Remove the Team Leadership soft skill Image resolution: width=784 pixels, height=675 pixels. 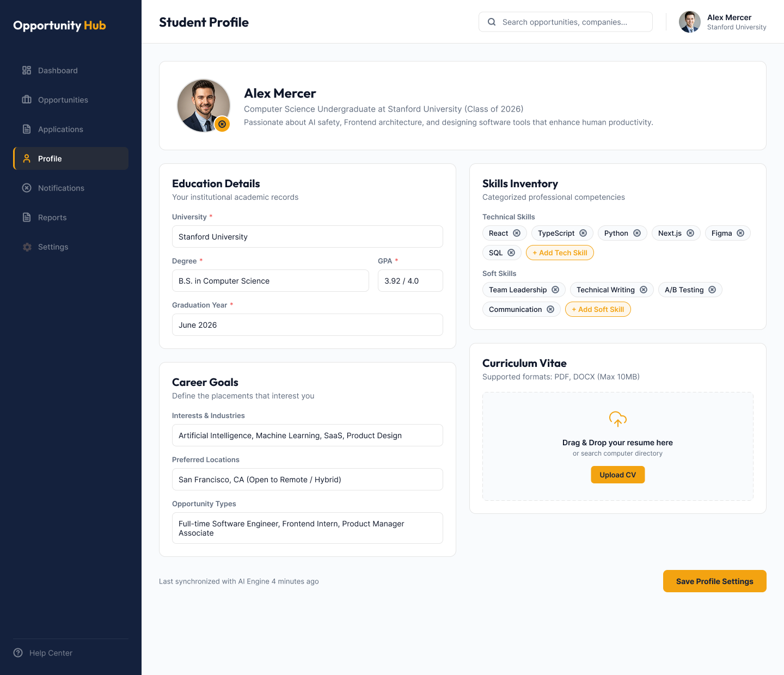[555, 290]
